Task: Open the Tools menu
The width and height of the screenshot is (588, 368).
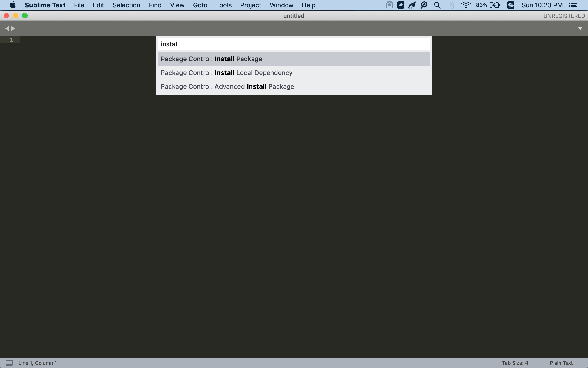Action: 224,5
